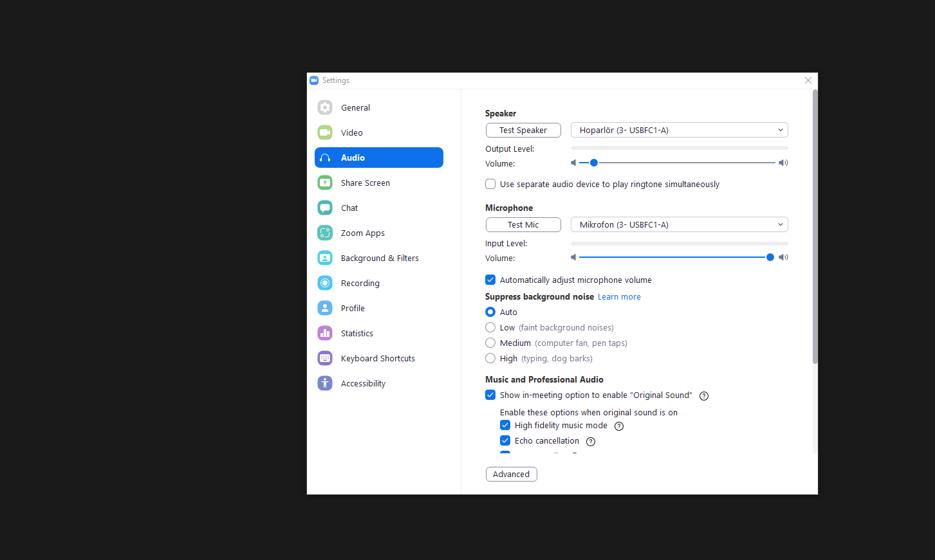Click the Profile person icon
935x560 pixels.
click(x=325, y=308)
